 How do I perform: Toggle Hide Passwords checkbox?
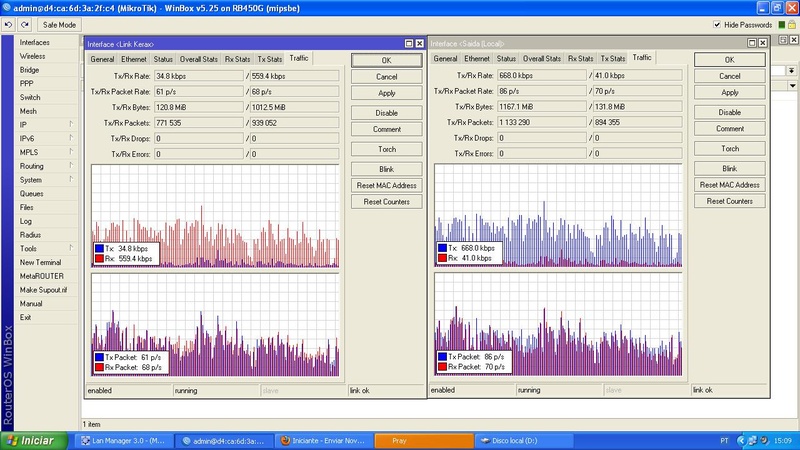click(x=717, y=24)
